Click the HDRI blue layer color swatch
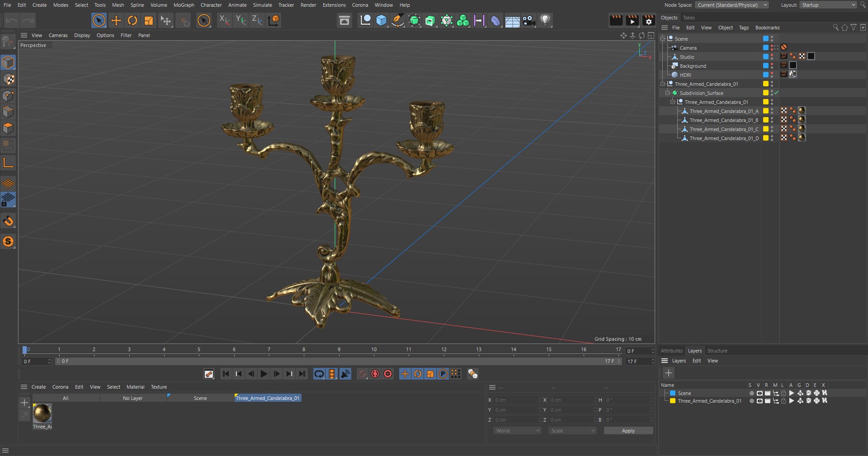868x456 pixels. (766, 75)
